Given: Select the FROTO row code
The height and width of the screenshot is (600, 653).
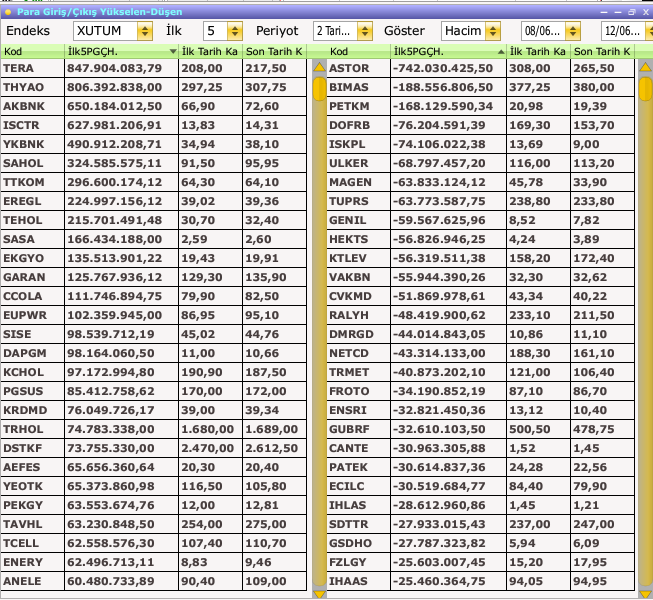Looking at the screenshot, I should click(349, 391).
